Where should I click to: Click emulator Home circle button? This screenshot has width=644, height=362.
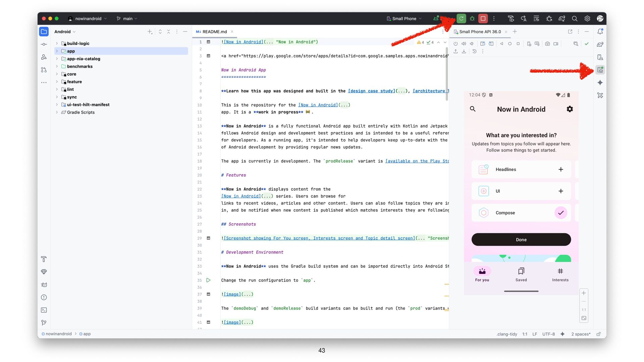click(x=510, y=44)
